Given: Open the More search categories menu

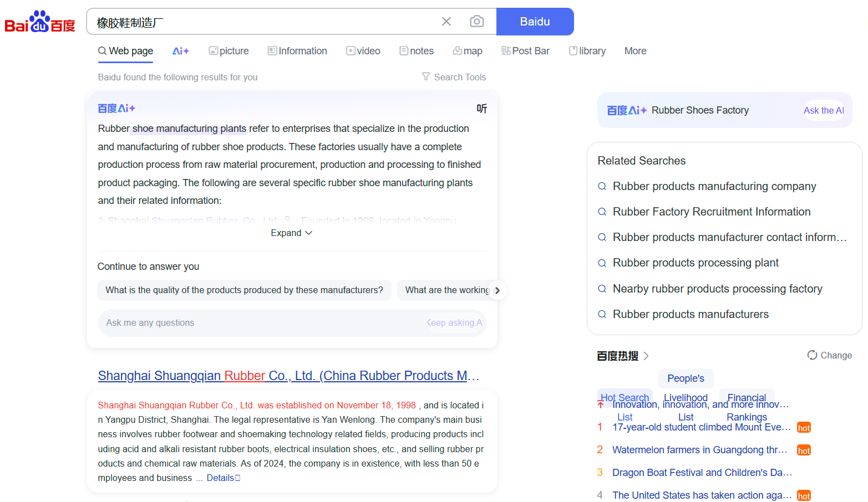Looking at the screenshot, I should pos(635,51).
